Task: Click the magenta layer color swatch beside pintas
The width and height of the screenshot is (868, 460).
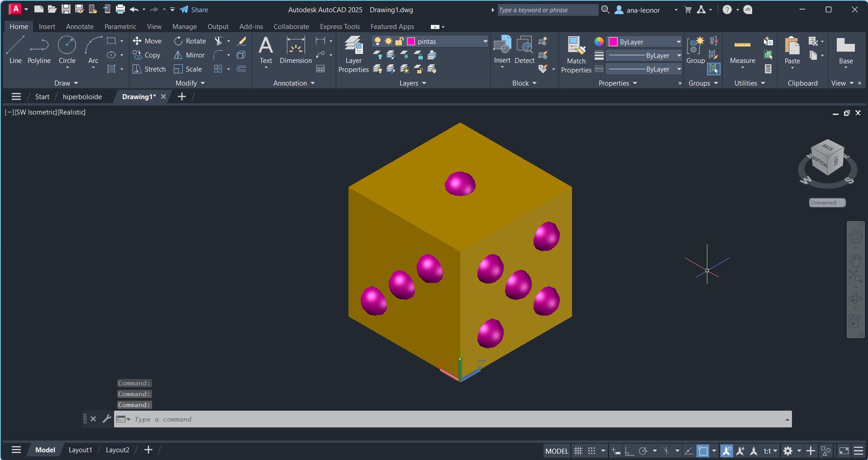Action: click(x=411, y=42)
